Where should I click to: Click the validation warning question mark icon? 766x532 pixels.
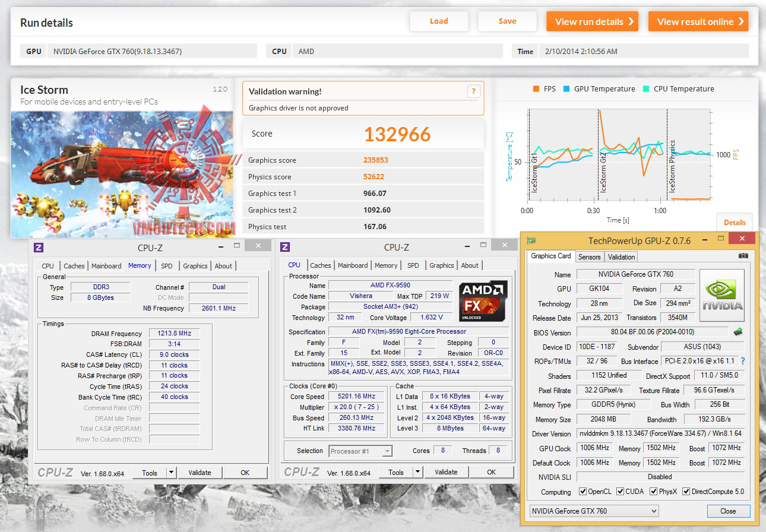click(473, 91)
